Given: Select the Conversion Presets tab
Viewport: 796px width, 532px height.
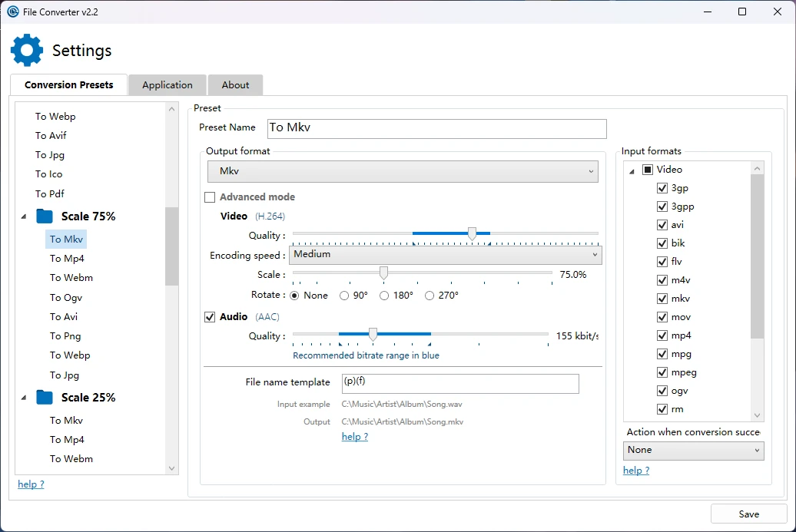Looking at the screenshot, I should tap(68, 84).
